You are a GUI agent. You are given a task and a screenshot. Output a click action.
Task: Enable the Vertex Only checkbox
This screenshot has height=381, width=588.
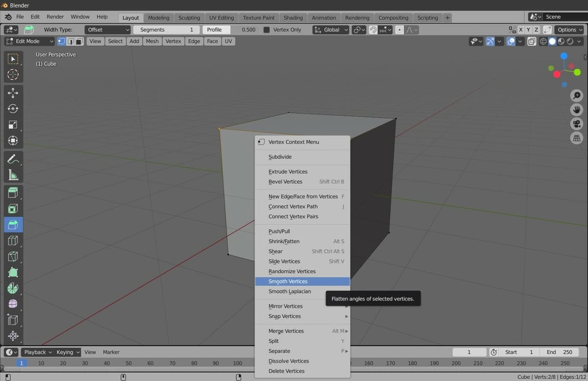coord(267,30)
